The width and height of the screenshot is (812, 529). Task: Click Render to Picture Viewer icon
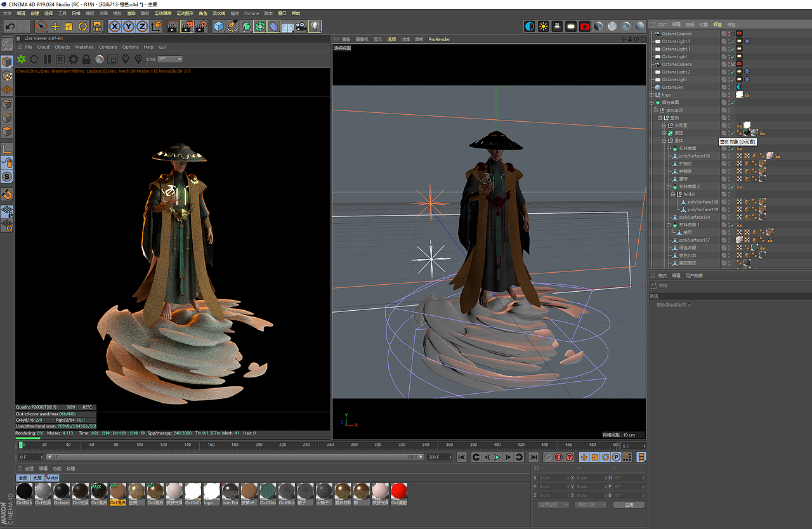point(187,26)
